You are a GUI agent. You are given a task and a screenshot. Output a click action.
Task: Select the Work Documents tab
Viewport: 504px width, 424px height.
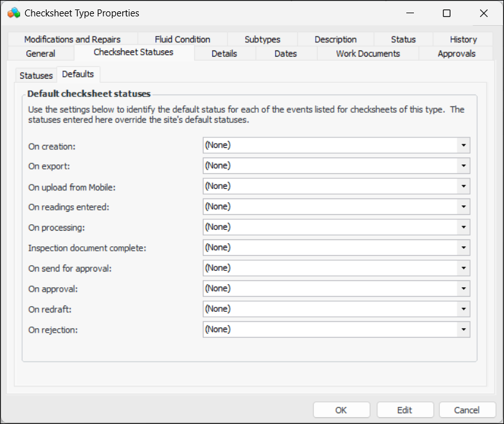[x=368, y=54]
